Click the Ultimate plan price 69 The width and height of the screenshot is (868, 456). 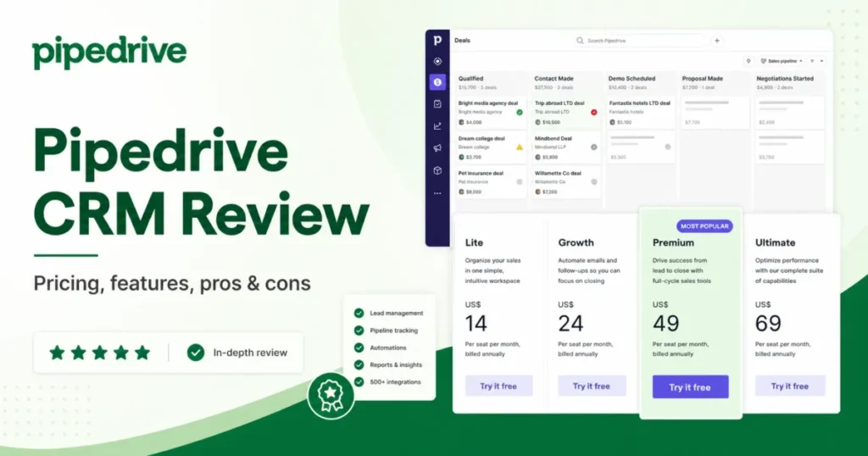click(768, 323)
